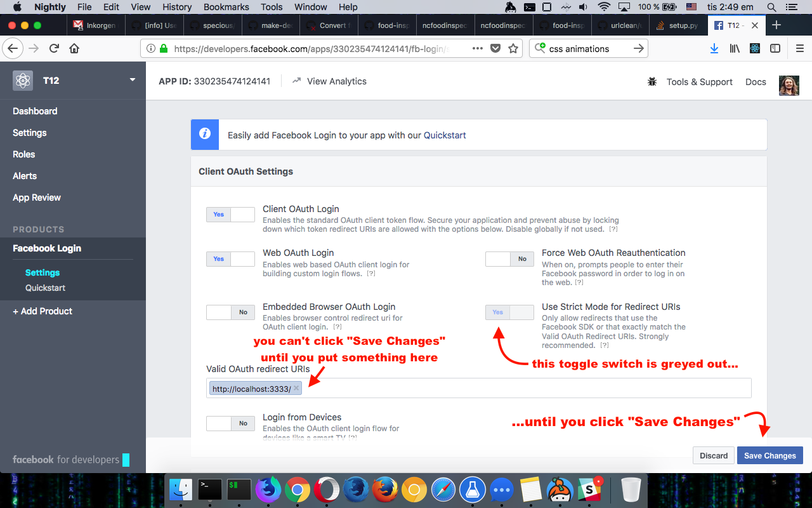Viewport: 812px width, 508px height.
Task: Launch Safari from the dock
Action: pyautogui.click(x=443, y=490)
